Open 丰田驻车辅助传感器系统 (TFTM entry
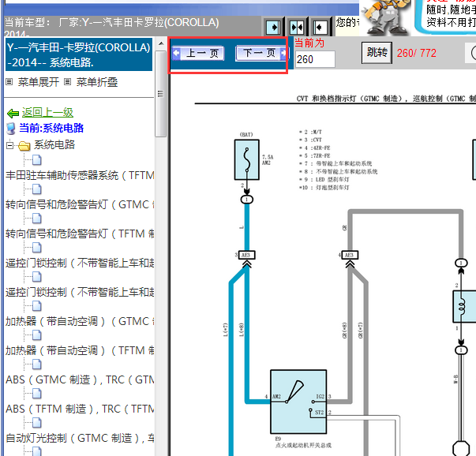 [80, 175]
